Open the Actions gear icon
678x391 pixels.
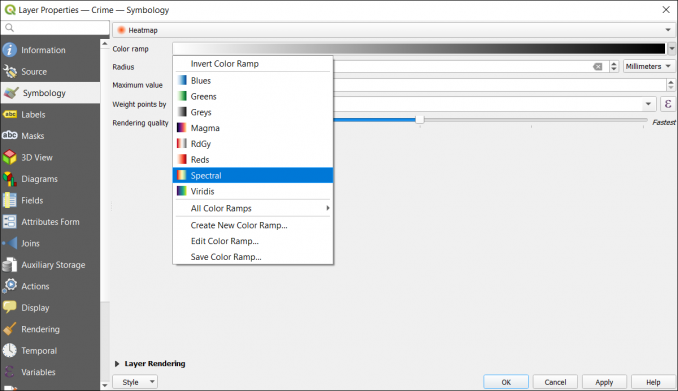pos(10,286)
